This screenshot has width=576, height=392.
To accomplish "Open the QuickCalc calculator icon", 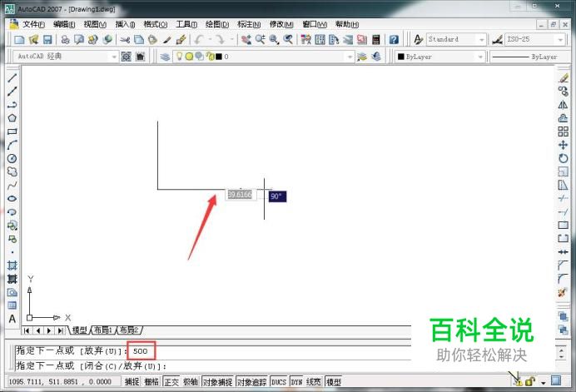I will [375, 39].
